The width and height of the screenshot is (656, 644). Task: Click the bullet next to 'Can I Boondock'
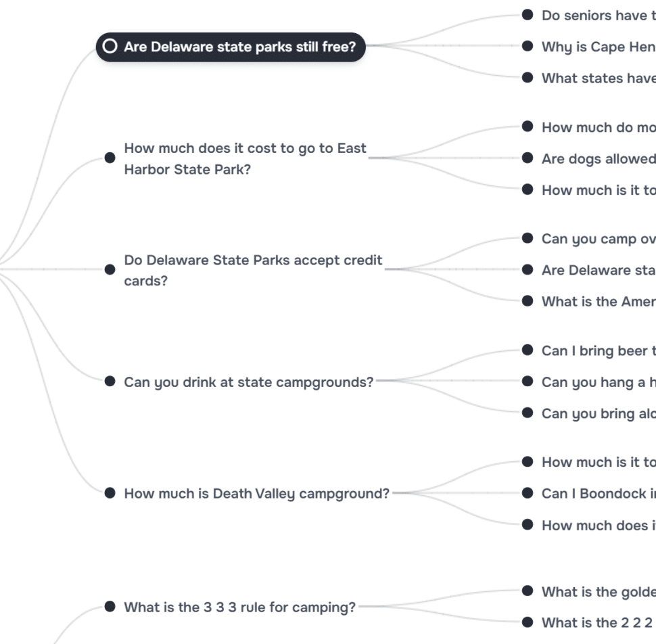[x=528, y=493]
